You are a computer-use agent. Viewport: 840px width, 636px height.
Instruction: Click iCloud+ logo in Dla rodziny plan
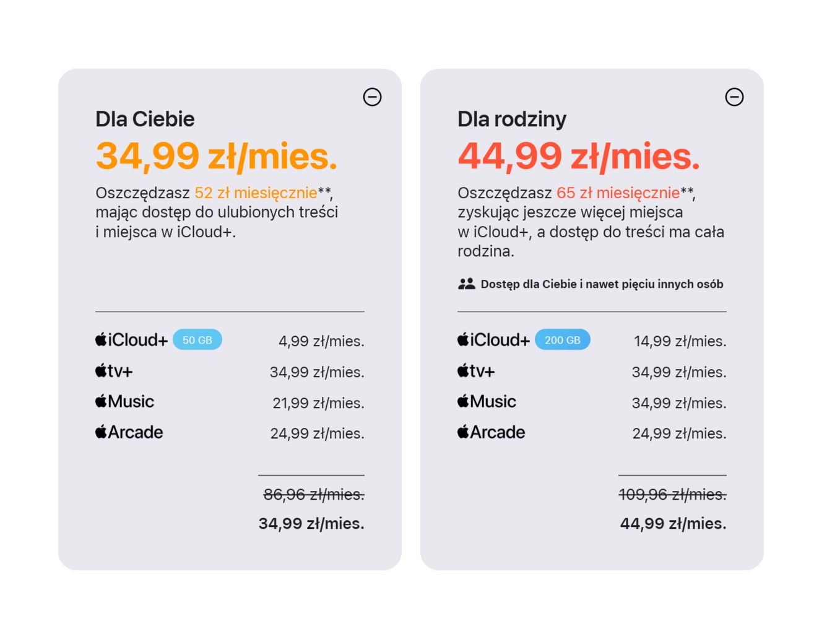[493, 340]
